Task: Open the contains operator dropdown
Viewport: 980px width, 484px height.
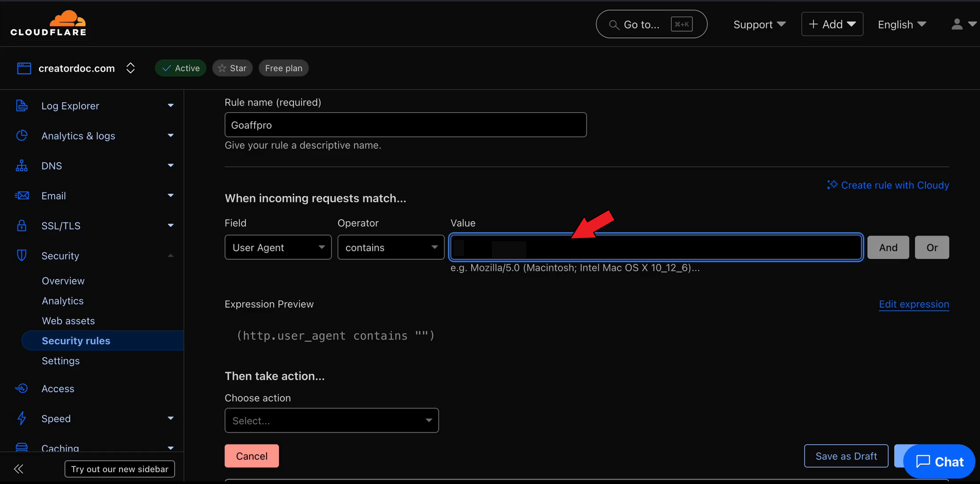Action: click(x=391, y=247)
